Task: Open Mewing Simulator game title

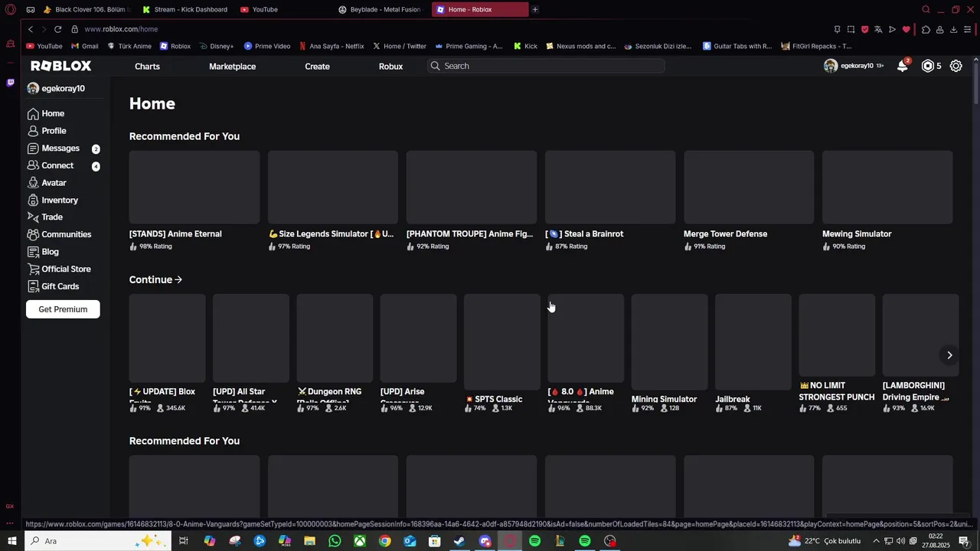Action: (857, 234)
